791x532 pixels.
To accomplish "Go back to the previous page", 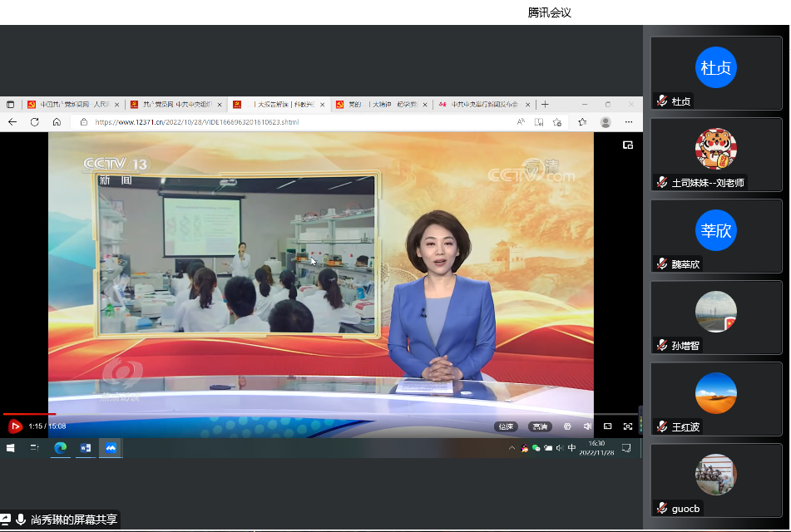I will click(x=12, y=122).
